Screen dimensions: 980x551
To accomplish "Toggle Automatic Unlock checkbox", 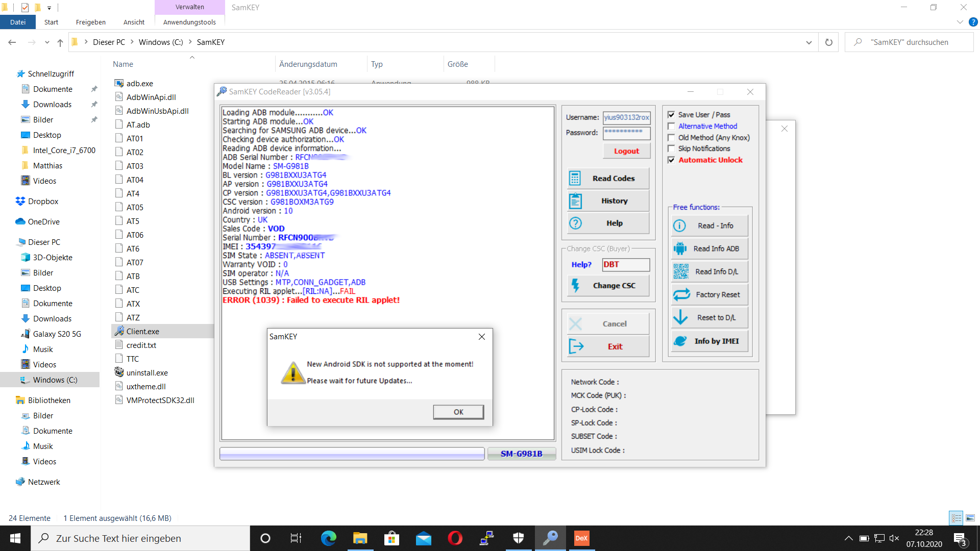I will (x=671, y=160).
